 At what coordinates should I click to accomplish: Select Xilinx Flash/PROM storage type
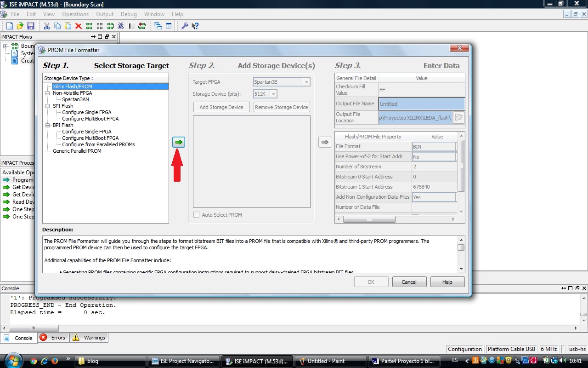pyautogui.click(x=73, y=86)
